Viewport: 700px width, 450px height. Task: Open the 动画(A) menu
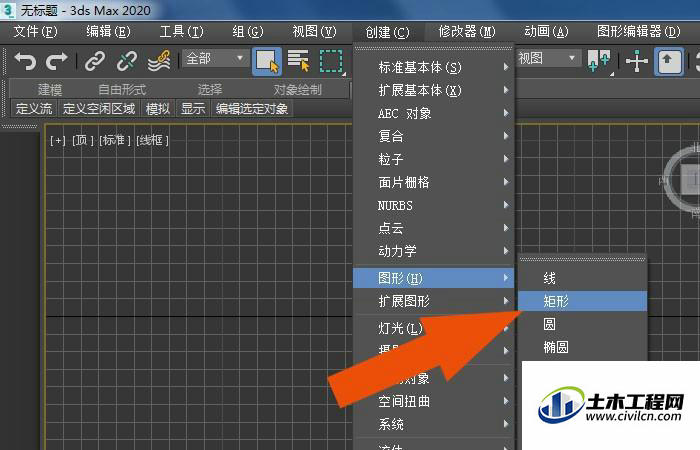546,32
